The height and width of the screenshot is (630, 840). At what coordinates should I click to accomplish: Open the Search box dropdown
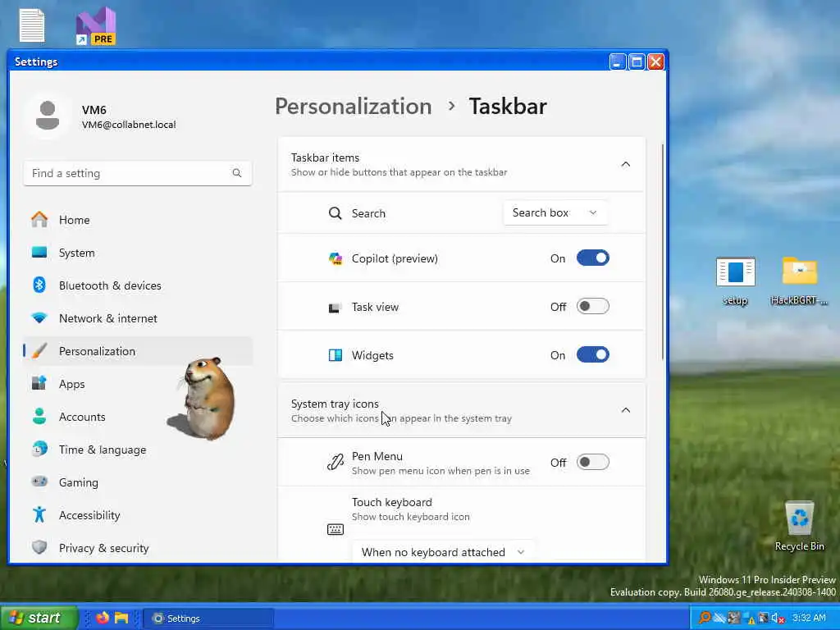pyautogui.click(x=555, y=212)
